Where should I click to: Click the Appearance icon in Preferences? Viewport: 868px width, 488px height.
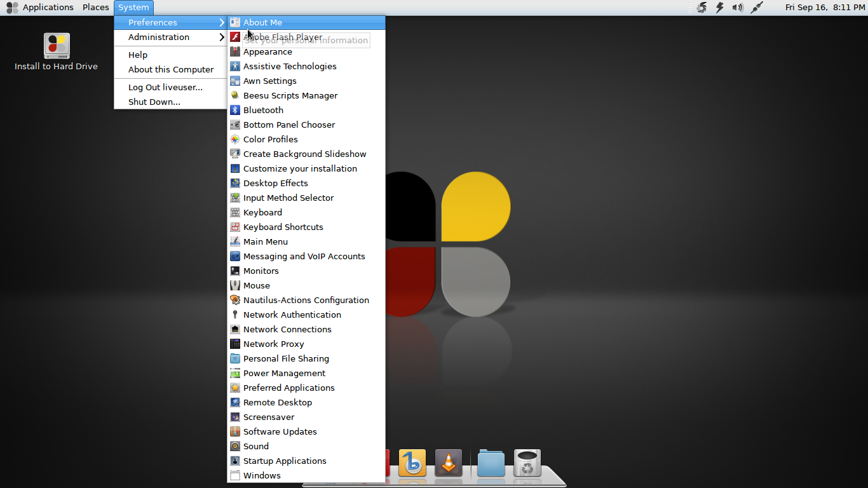pyautogui.click(x=235, y=51)
